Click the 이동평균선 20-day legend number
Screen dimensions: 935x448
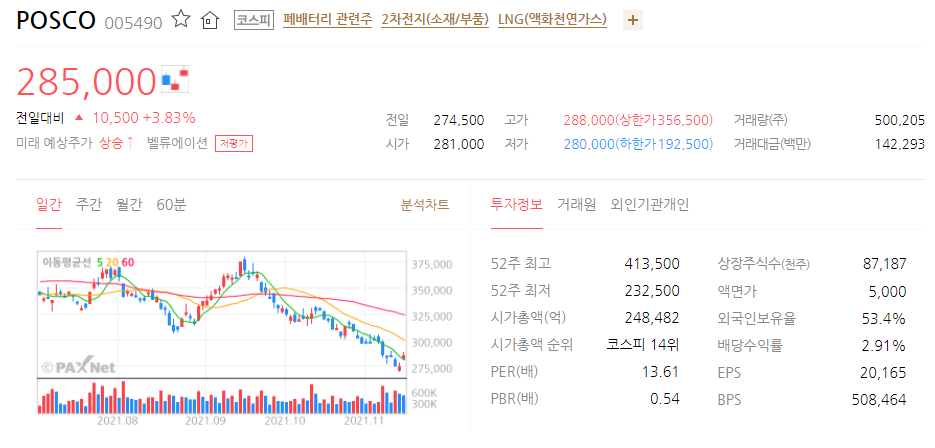(112, 261)
